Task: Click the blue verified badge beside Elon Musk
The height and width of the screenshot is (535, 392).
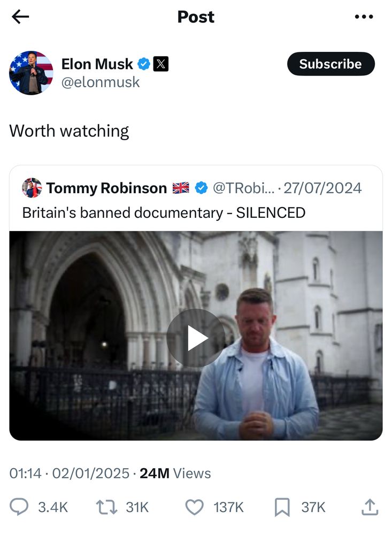Action: point(144,64)
